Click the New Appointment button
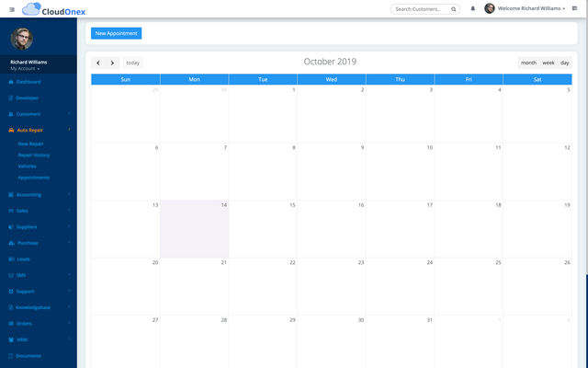588x368 pixels. coord(117,33)
